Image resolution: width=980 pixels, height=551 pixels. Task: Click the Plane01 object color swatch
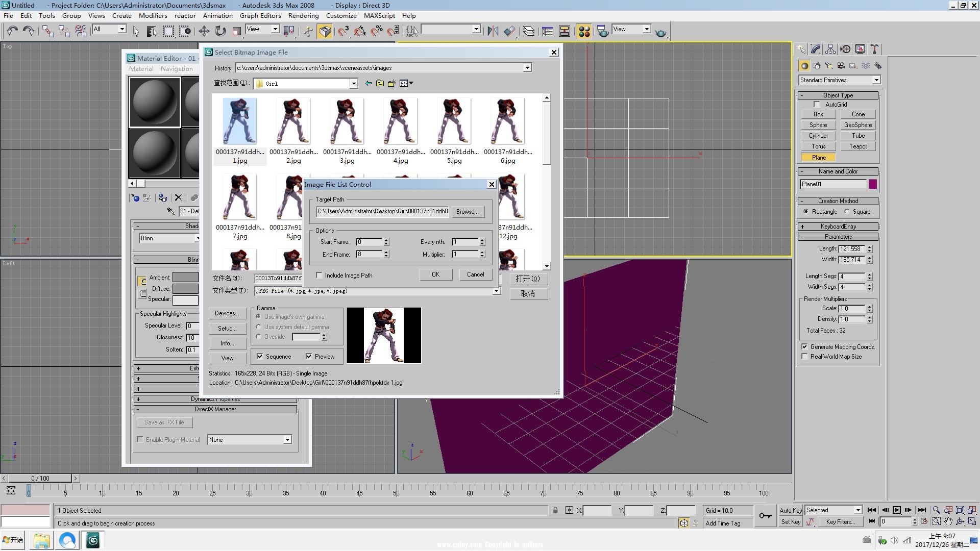pyautogui.click(x=873, y=184)
